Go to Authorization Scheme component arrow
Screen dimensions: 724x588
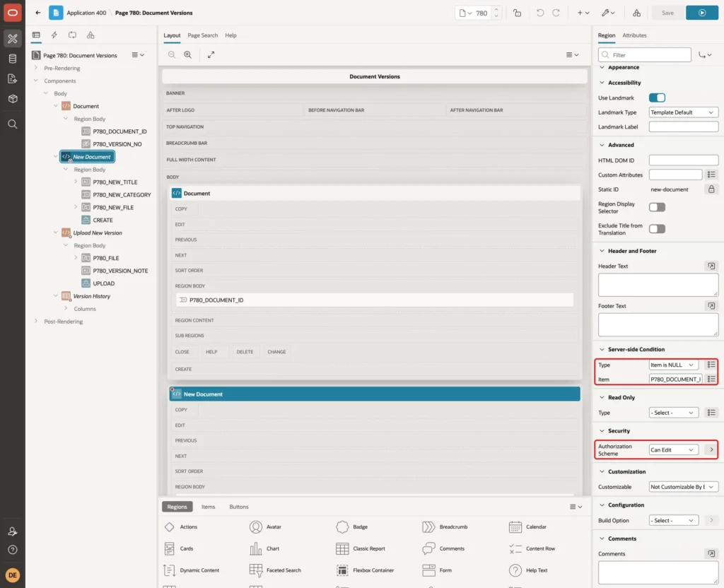point(711,449)
